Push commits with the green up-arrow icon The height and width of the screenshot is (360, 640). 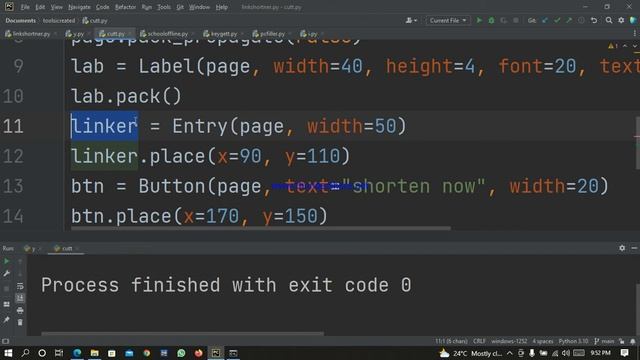[x=569, y=20]
